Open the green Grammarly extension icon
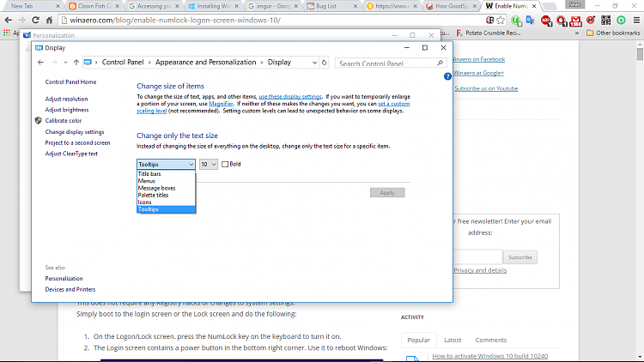The width and height of the screenshot is (644, 362). (621, 20)
